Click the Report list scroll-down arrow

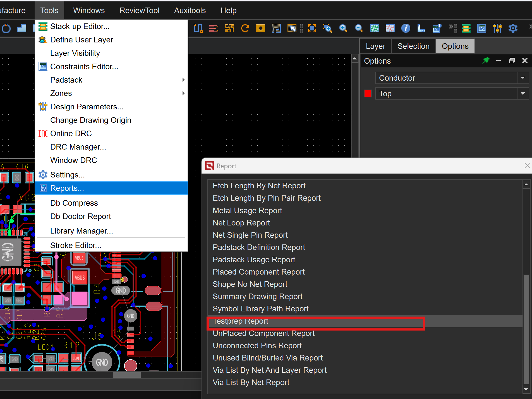[526, 389]
